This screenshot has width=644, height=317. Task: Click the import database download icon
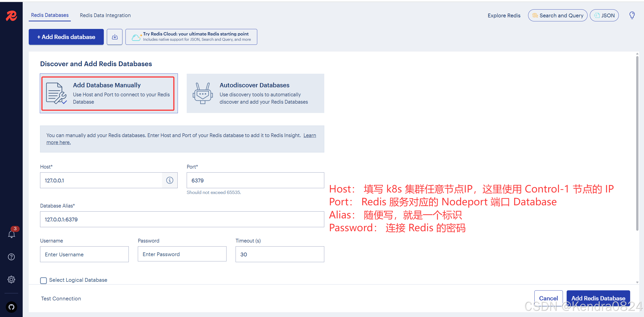tap(115, 37)
